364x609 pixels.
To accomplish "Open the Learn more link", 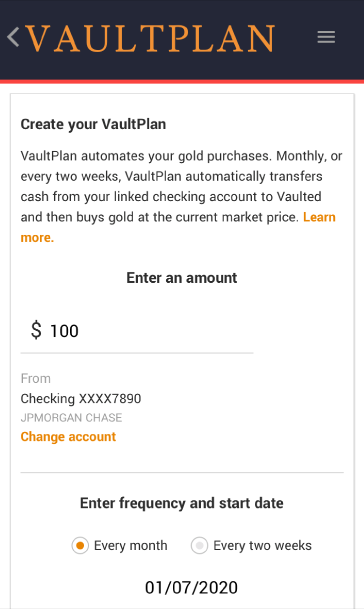I will pyautogui.click(x=319, y=217).
